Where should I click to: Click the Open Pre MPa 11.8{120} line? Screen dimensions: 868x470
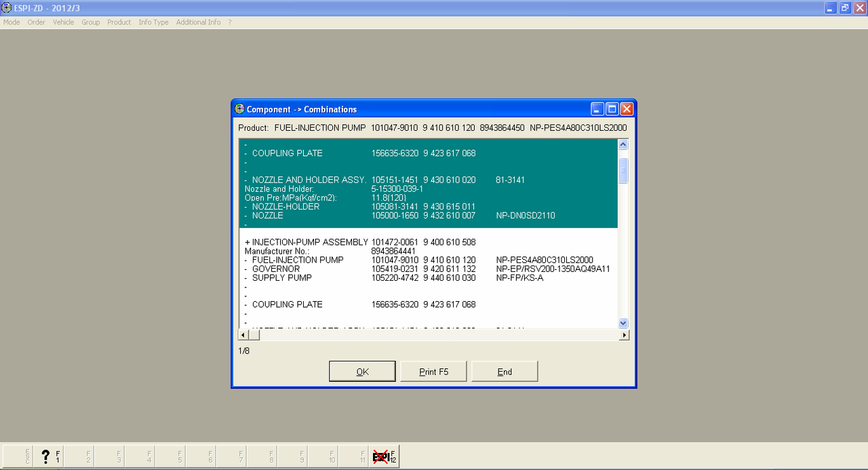click(428, 198)
